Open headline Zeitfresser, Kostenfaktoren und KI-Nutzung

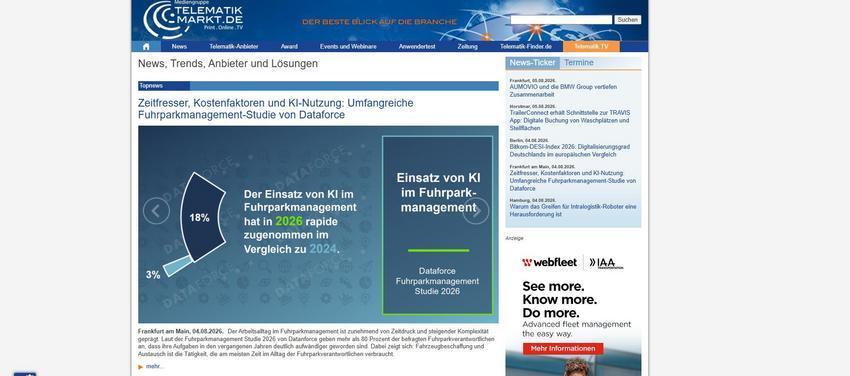point(275,109)
